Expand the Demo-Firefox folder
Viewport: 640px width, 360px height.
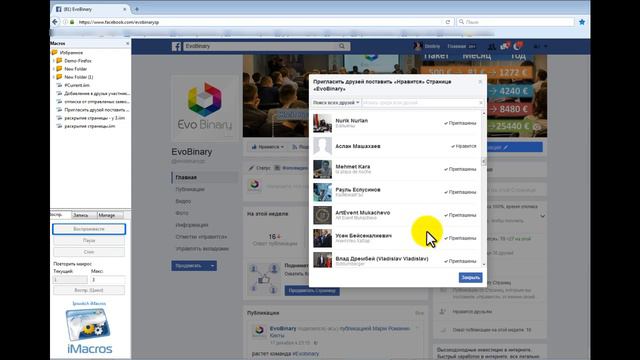53,60
